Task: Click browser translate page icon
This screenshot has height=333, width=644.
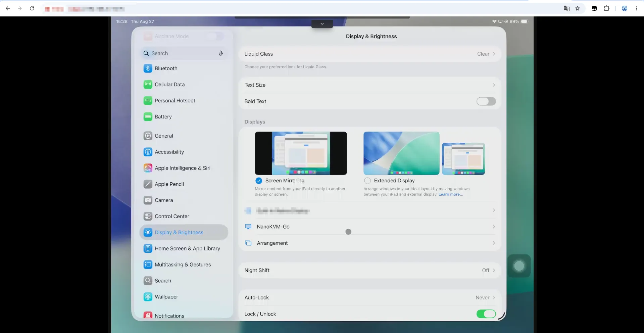Action: coord(566,9)
